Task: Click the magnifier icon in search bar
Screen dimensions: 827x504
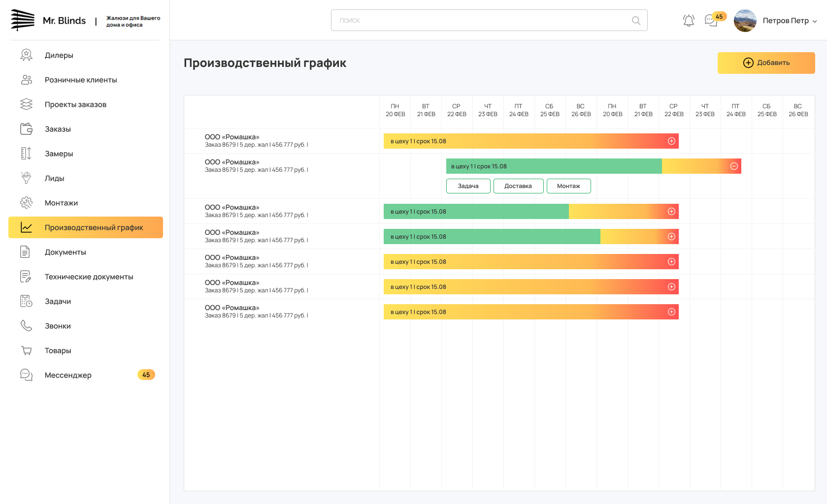Action: (x=636, y=20)
